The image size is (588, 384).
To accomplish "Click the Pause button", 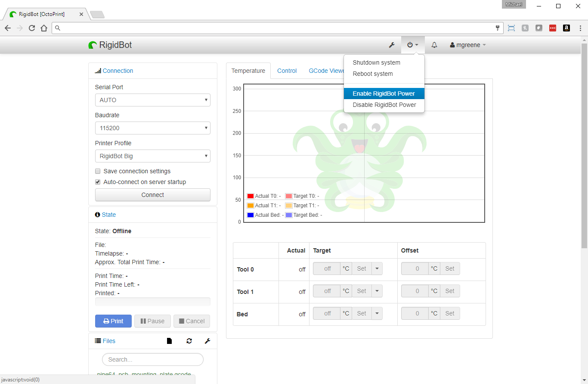I will coord(152,321).
